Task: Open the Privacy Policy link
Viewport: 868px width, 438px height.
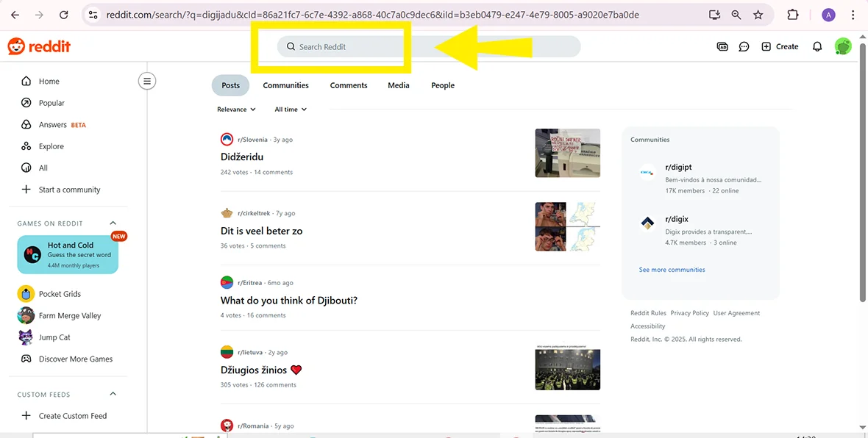Action: (689, 312)
